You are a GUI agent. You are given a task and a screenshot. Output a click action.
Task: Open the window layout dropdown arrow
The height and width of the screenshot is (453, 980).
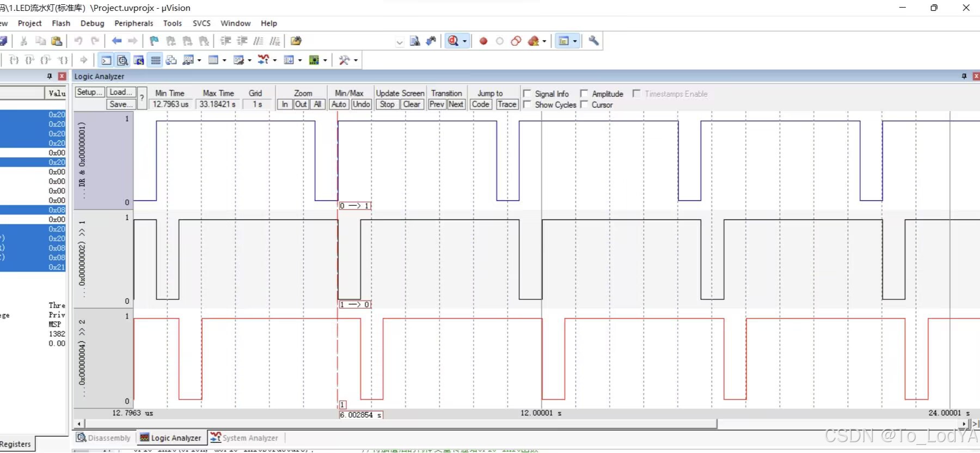point(575,41)
